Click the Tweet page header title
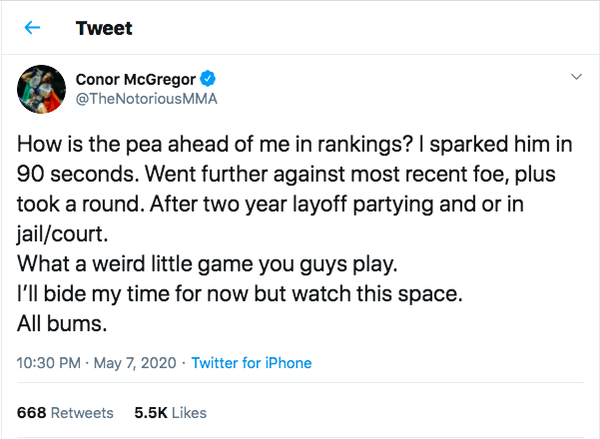 pos(103,29)
